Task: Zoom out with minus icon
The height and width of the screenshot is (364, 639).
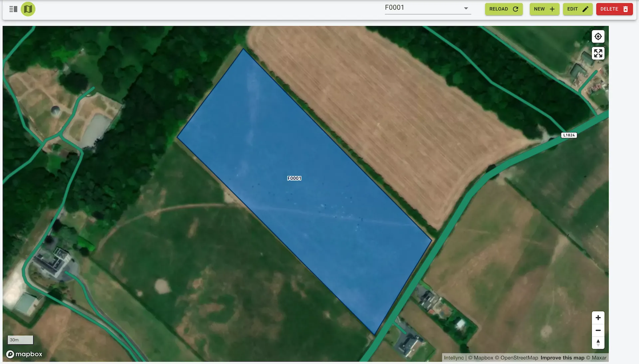Action: 598,330
